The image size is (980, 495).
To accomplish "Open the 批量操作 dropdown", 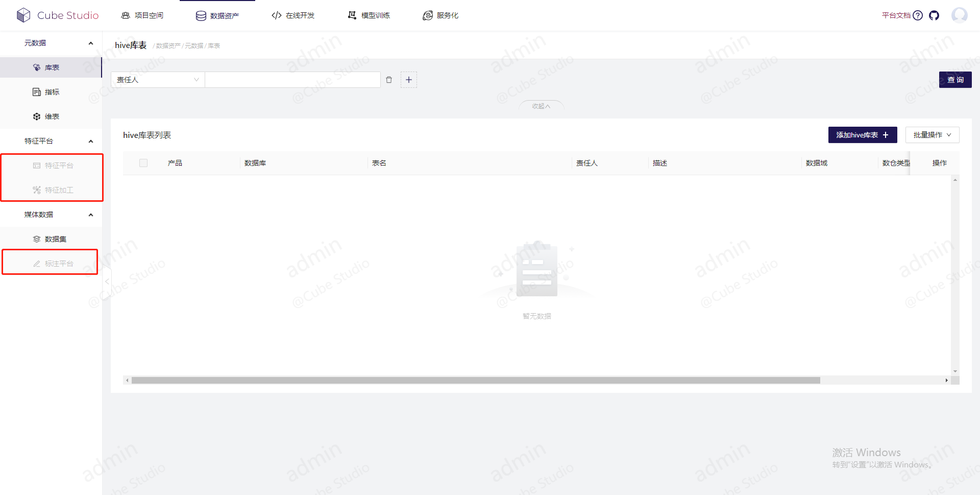I will 933,135.
